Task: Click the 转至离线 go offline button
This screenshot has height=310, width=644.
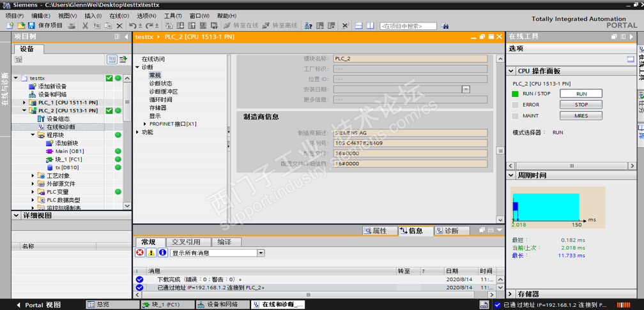Action: tap(280, 26)
